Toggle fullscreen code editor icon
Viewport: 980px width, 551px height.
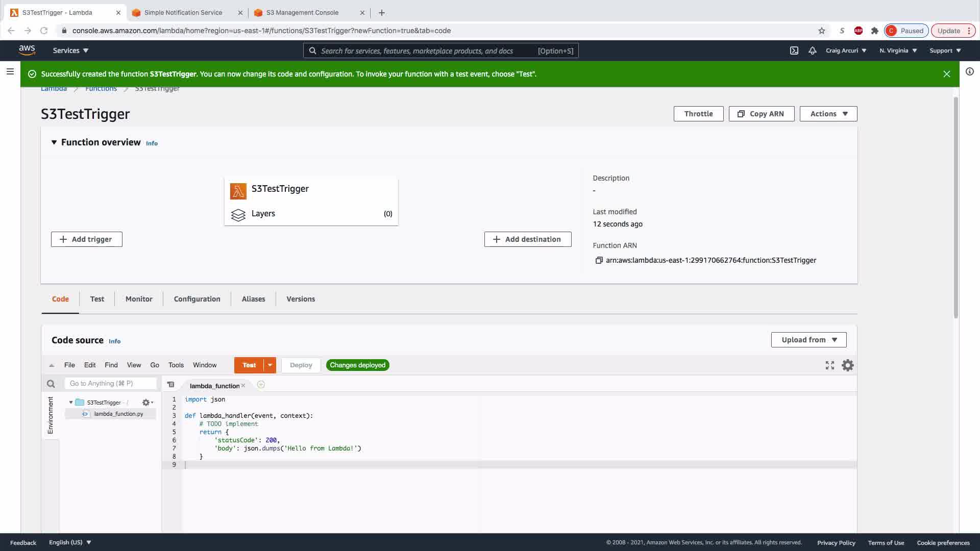pyautogui.click(x=830, y=365)
